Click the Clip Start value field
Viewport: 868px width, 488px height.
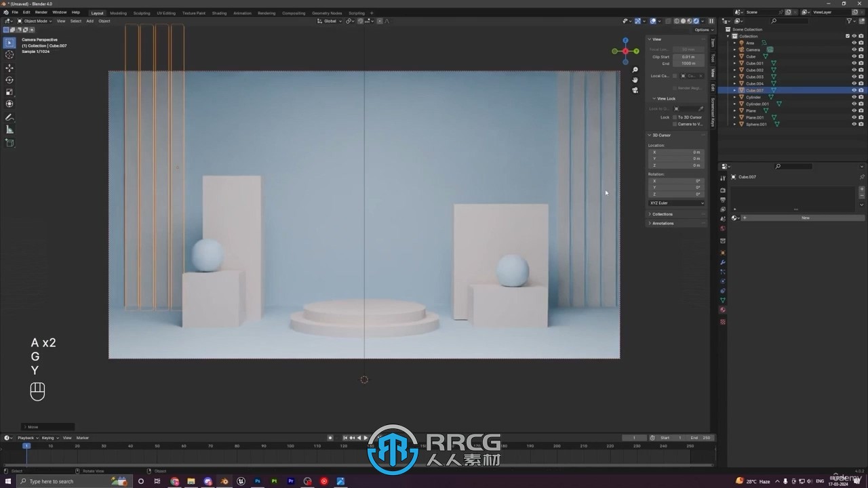click(x=688, y=57)
